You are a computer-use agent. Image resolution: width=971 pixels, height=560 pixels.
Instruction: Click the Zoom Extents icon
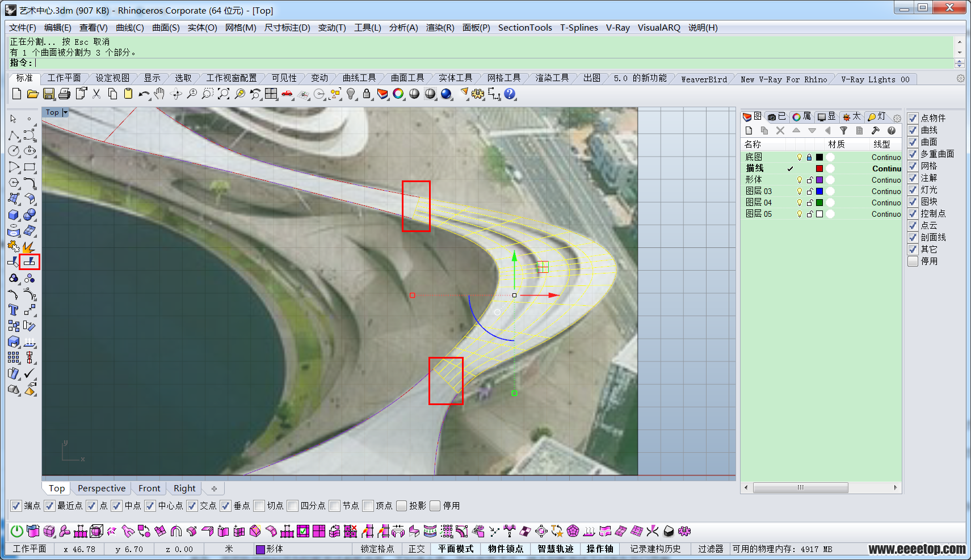[224, 94]
